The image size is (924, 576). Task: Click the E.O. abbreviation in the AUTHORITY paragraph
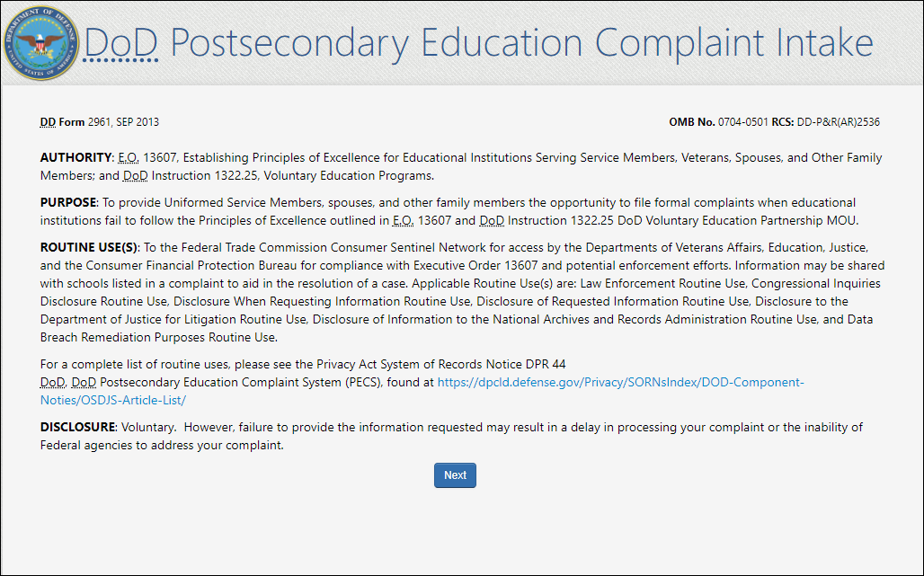point(129,157)
